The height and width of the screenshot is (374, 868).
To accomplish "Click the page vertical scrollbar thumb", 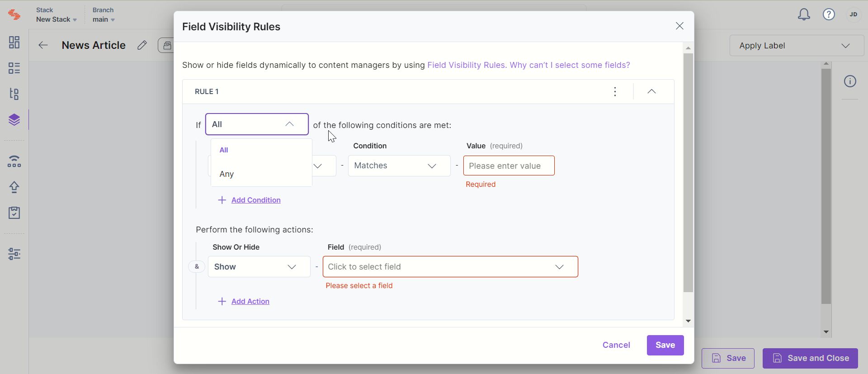I will pos(826,186).
